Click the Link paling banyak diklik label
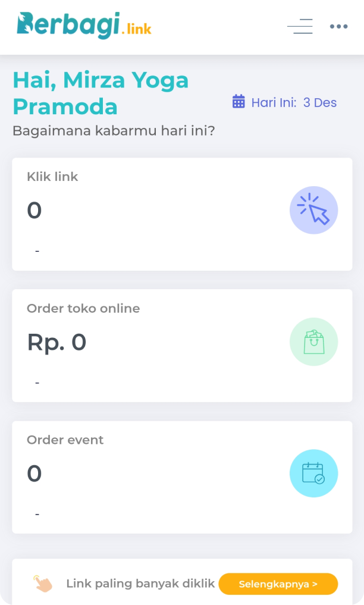Viewport: 364px width, 605px height. [x=140, y=584]
